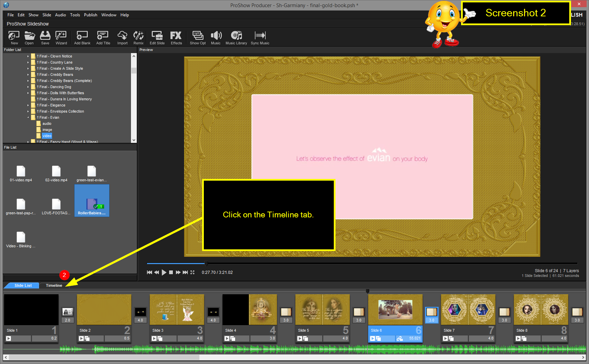Click the preview playback seek bar
Screen dimensions: 589x364
pyautogui.click(x=362, y=263)
